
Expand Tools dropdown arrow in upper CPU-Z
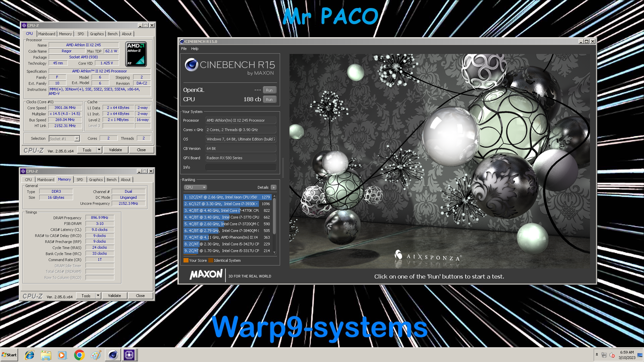[x=99, y=150]
